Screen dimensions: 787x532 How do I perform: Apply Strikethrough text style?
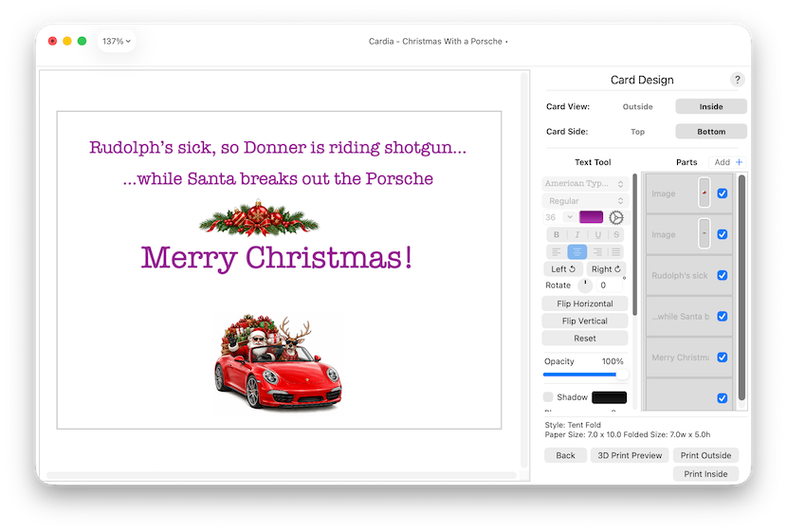click(615, 234)
